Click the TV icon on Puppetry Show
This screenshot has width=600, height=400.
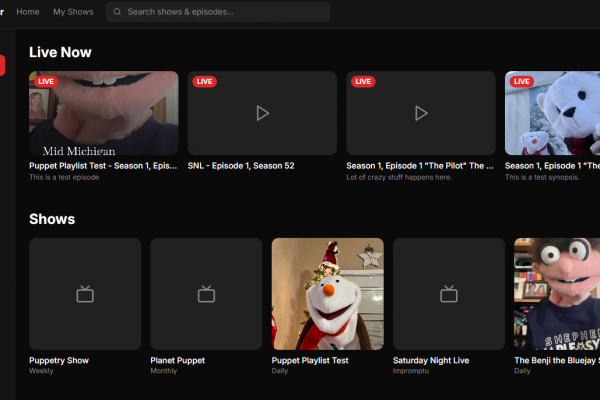tap(85, 294)
